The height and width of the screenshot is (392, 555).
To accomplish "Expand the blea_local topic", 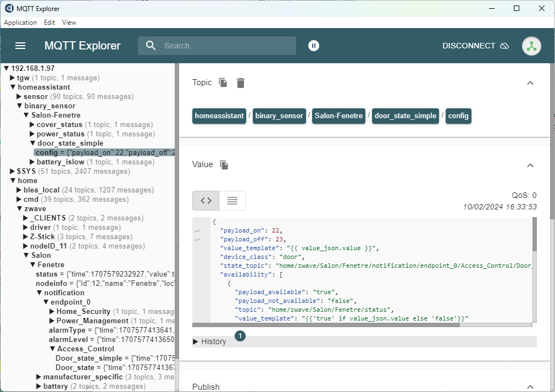I will pyautogui.click(x=19, y=190).
